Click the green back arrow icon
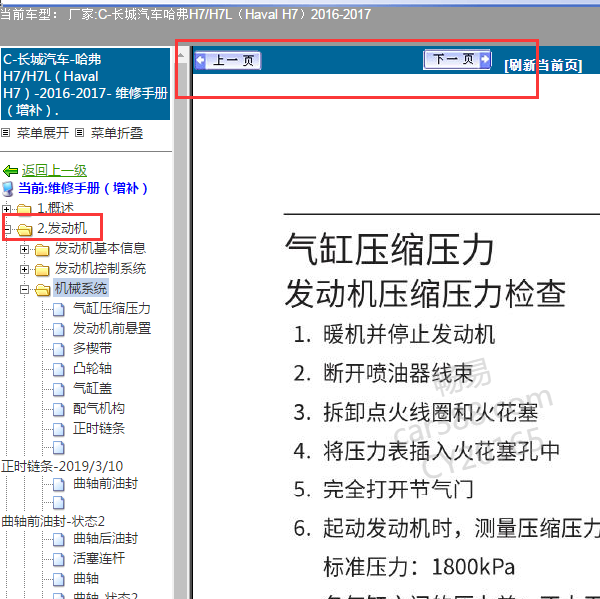600x599 pixels. [10, 171]
